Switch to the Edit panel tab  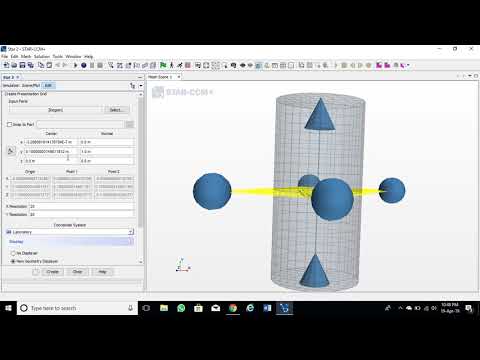pyautogui.click(x=48, y=86)
